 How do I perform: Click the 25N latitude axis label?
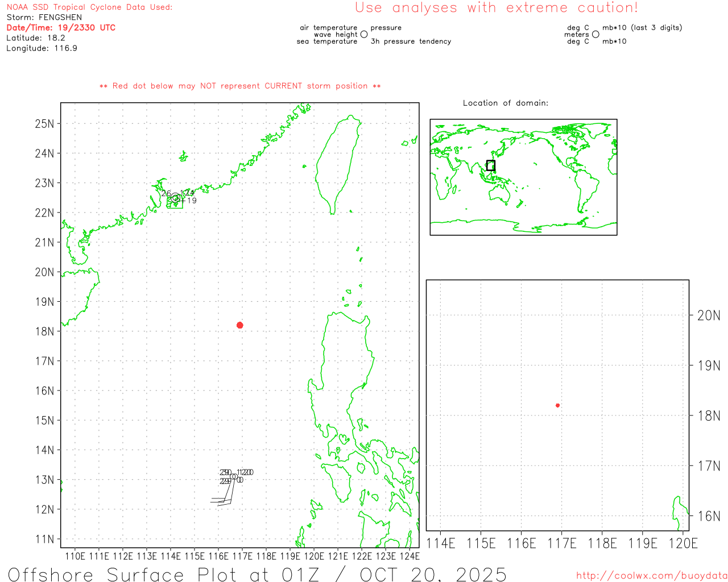pos(45,124)
